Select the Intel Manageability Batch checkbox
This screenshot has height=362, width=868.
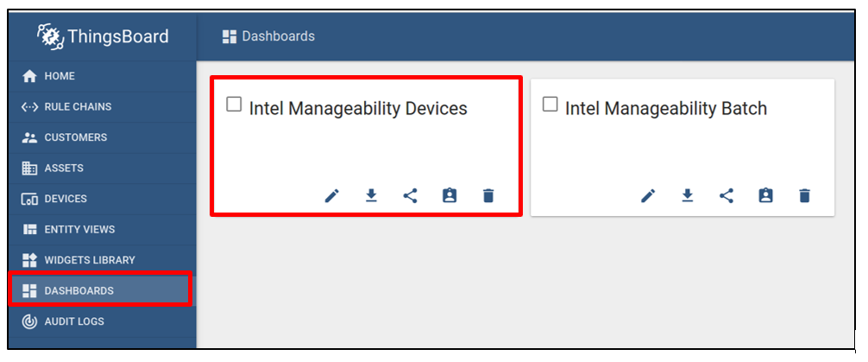pos(550,105)
